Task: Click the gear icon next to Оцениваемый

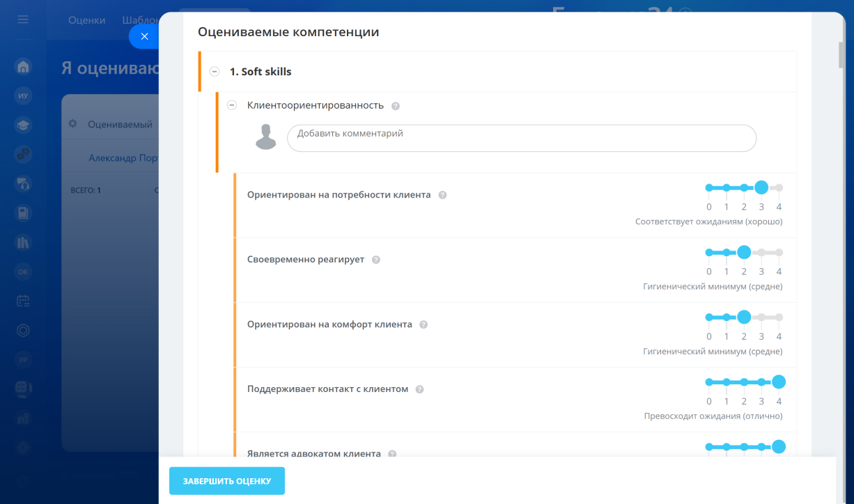Action: 72,124
